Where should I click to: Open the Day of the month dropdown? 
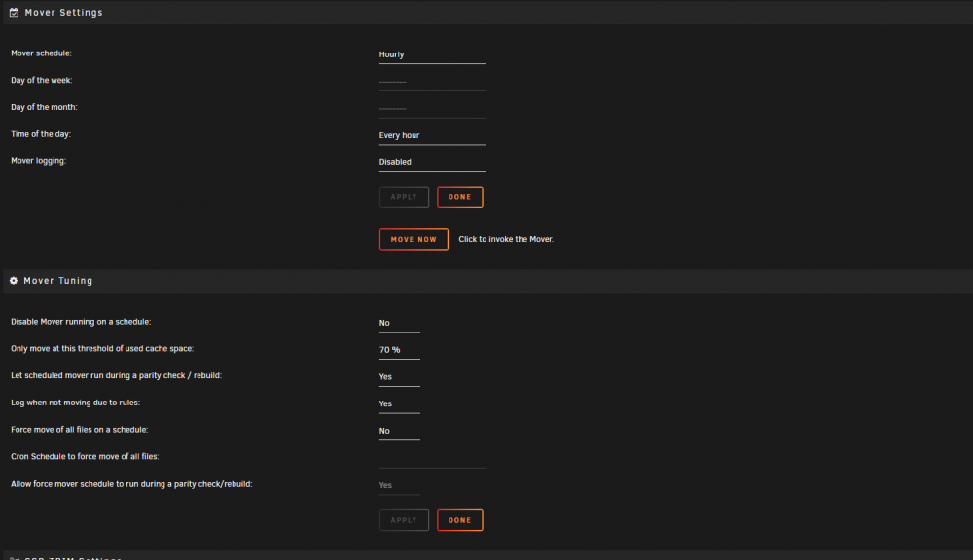click(432, 109)
